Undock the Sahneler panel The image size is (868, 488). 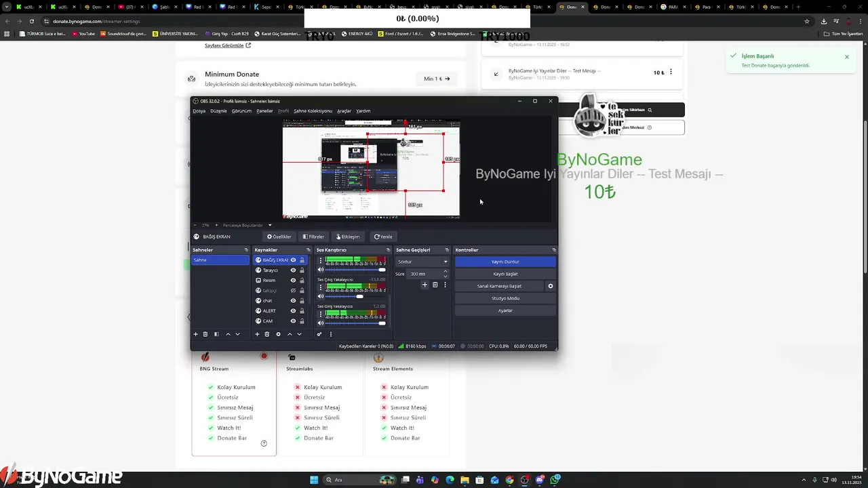click(246, 250)
